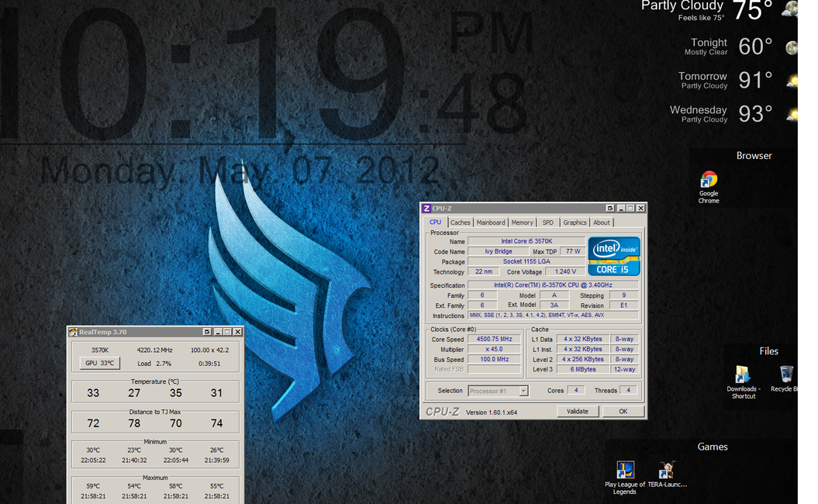Switch to the Caches tab
The image size is (818, 504).
pyautogui.click(x=461, y=223)
